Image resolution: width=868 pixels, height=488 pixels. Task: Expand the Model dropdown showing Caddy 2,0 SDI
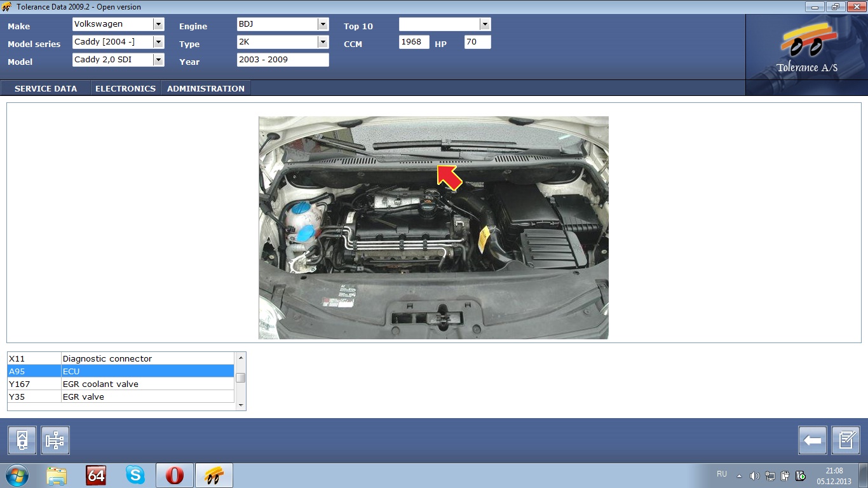point(158,60)
